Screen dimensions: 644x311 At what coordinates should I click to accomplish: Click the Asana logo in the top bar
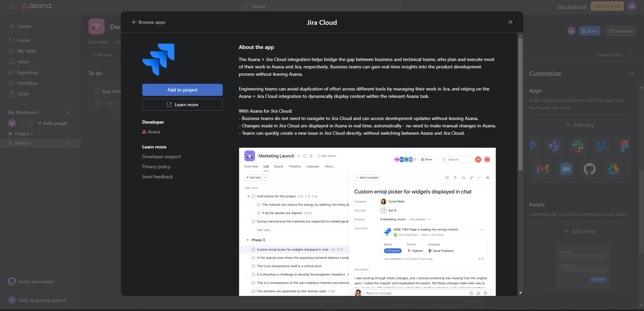pos(36,6)
